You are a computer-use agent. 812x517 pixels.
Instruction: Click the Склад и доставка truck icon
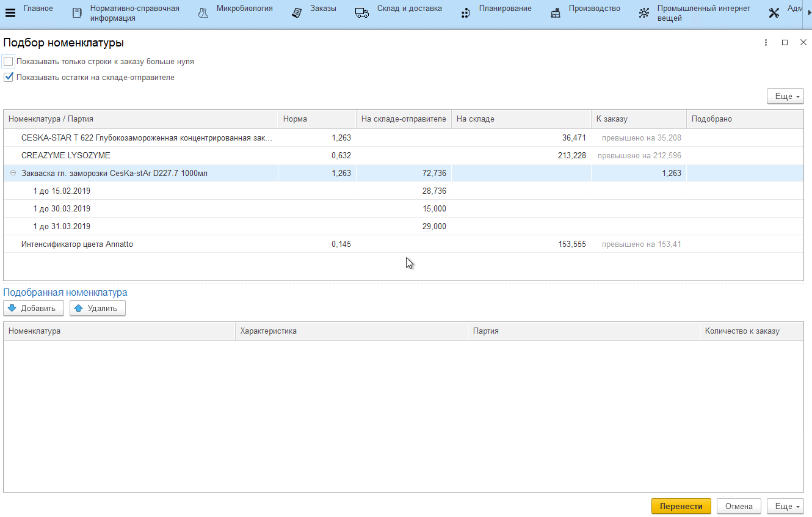click(x=362, y=13)
